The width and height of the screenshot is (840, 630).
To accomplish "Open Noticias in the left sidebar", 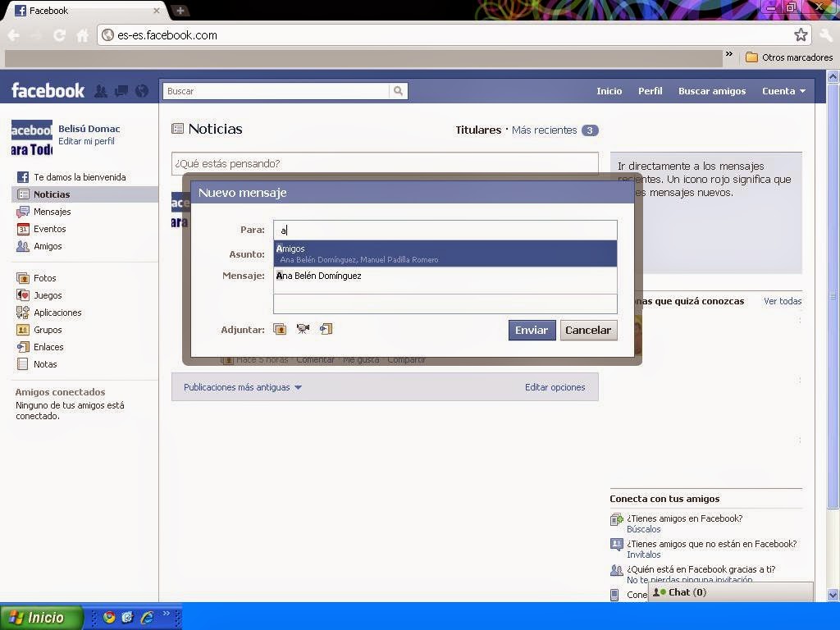I will tap(84, 194).
